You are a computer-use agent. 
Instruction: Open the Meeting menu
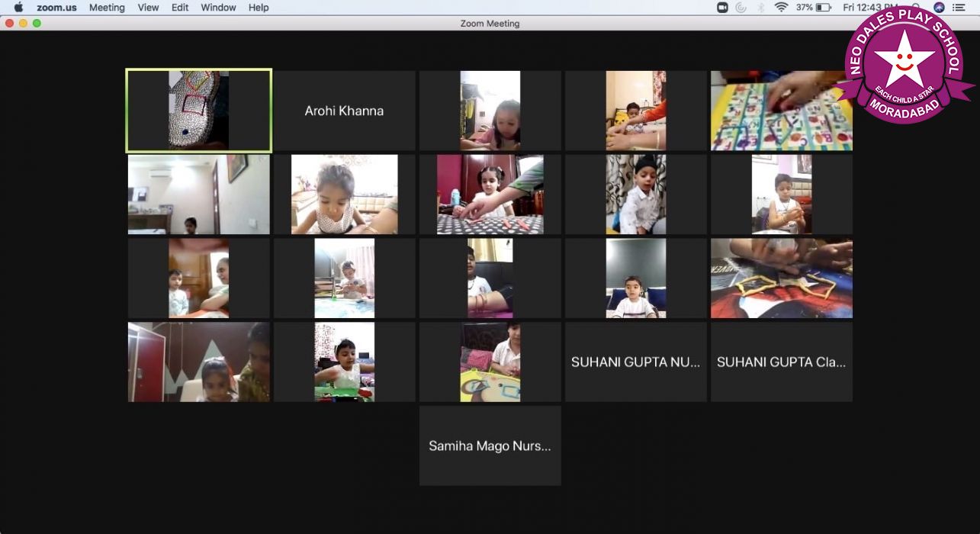(107, 8)
